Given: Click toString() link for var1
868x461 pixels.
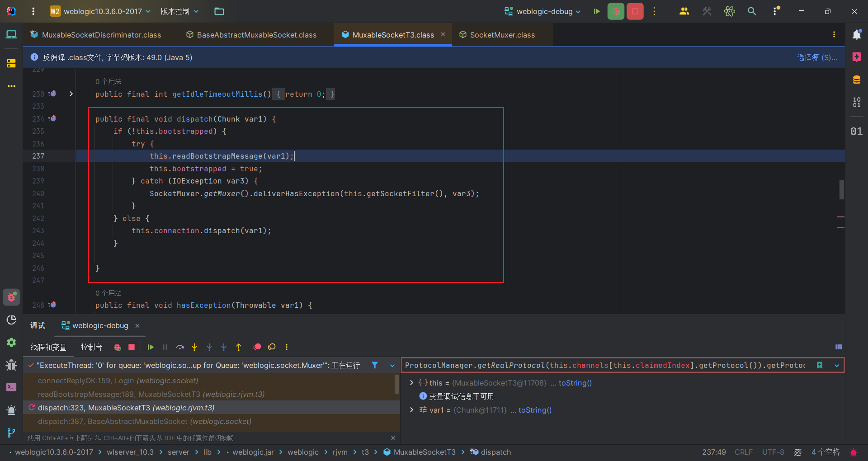Looking at the screenshot, I should coord(535,410).
